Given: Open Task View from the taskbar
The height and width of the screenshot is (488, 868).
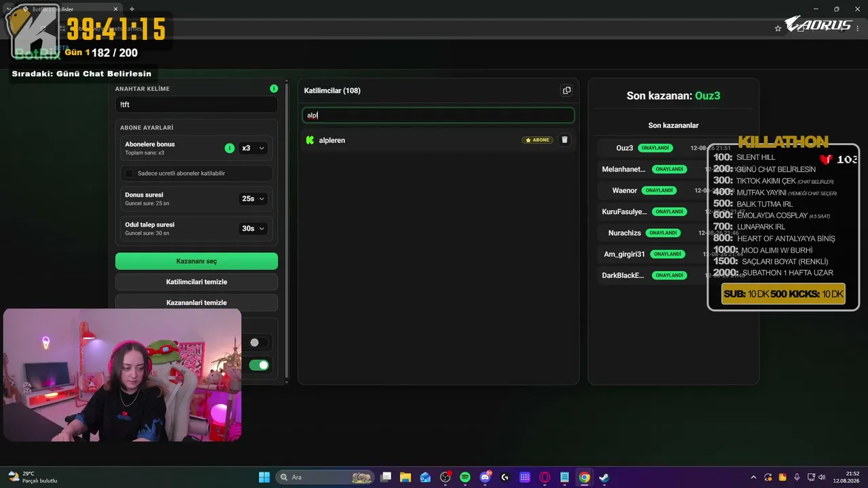Looking at the screenshot, I should (386, 477).
